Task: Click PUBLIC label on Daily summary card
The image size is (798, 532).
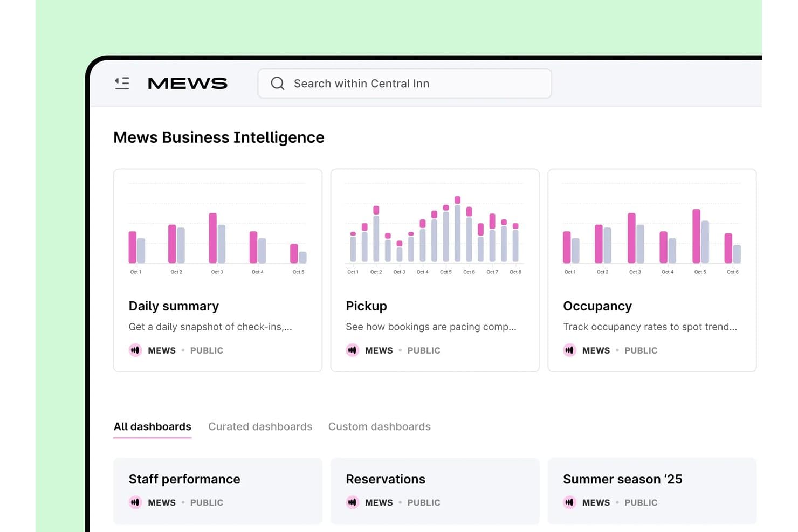Action: coord(207,350)
